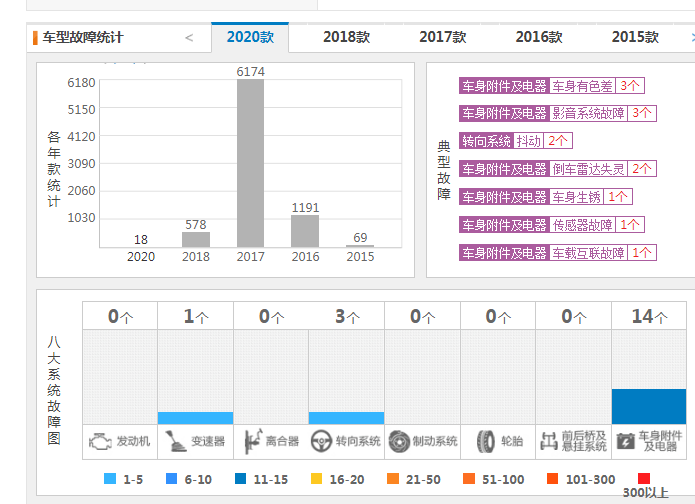695x504 pixels.
Task: Click the 21-50 orange legend swatch
Action: [x=393, y=479]
